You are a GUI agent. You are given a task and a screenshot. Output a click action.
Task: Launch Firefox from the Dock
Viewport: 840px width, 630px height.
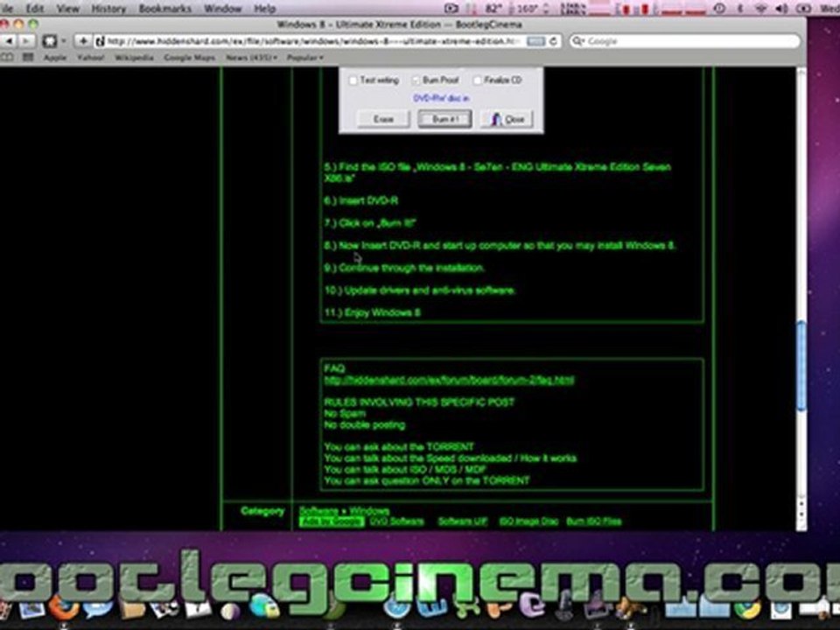coord(65,609)
